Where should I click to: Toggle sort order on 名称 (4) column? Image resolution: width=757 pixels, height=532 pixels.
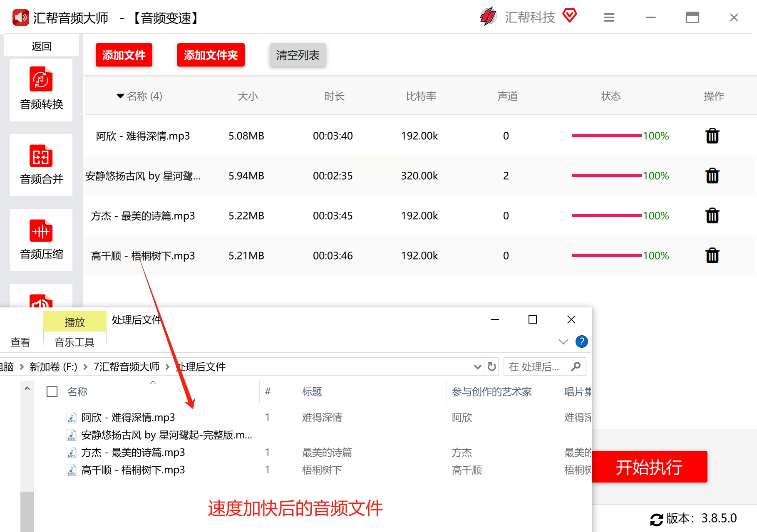point(140,96)
